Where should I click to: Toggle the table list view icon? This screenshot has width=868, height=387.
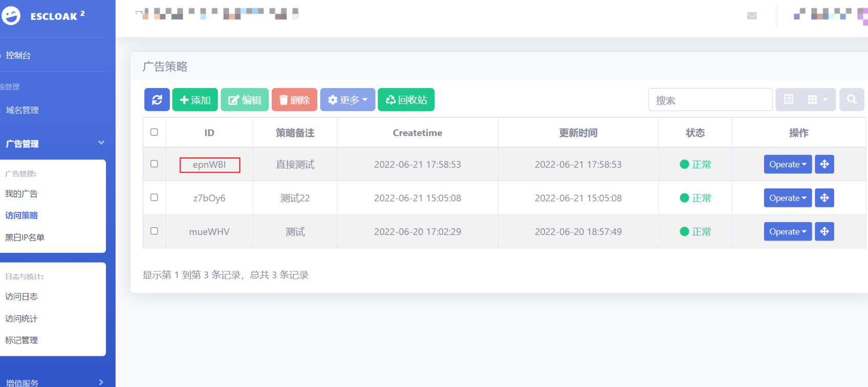[789, 100]
